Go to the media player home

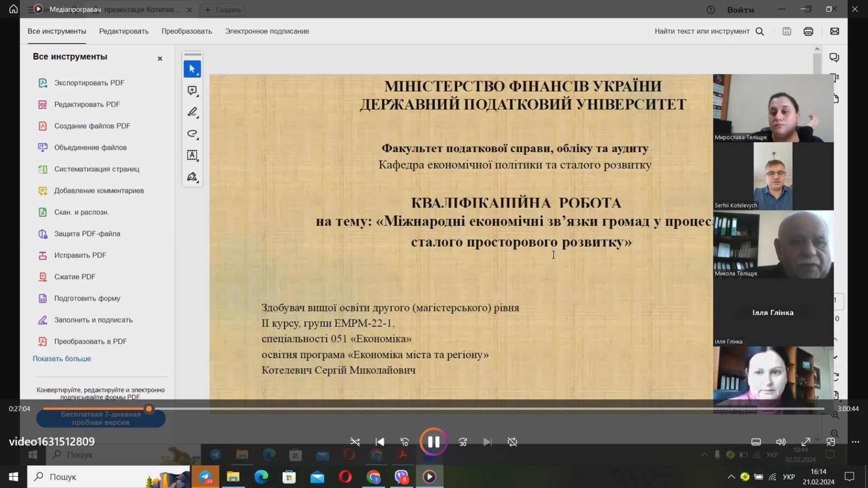click(14, 9)
